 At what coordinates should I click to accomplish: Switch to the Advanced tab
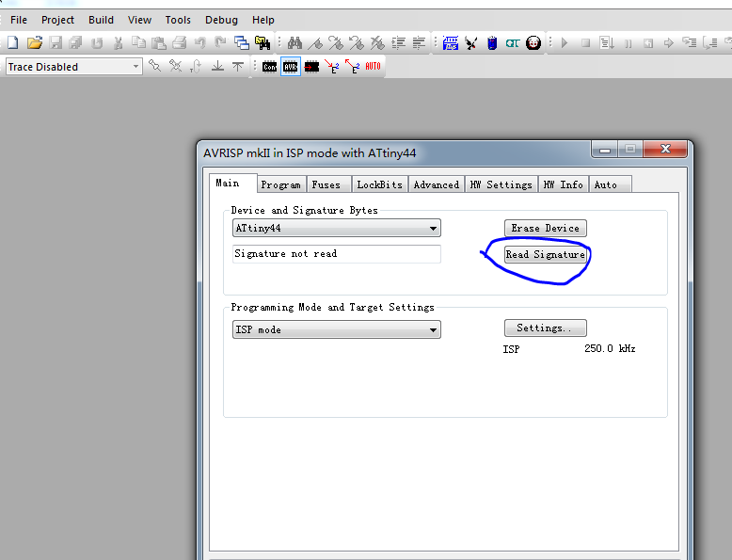(437, 184)
